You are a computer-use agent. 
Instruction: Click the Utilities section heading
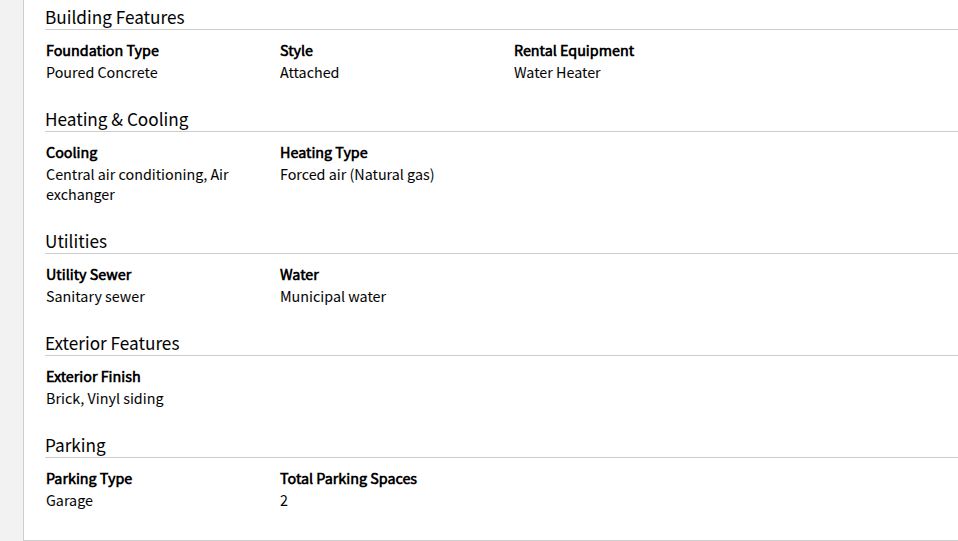point(76,242)
